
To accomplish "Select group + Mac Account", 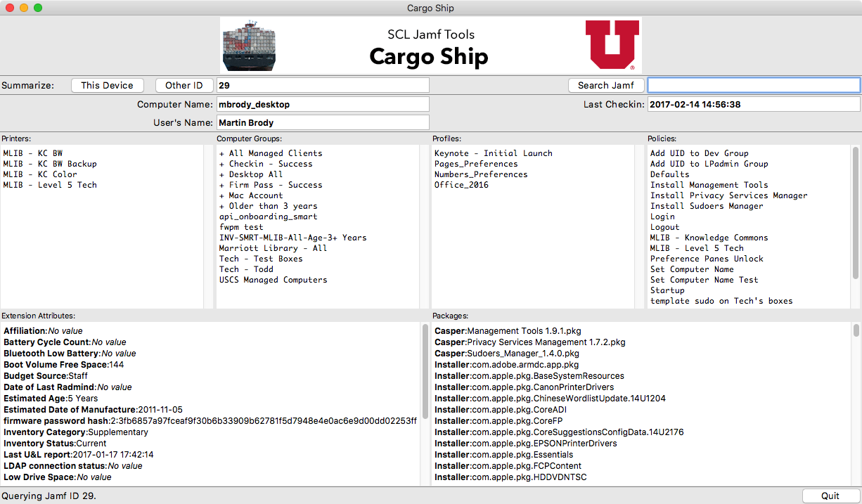I will (x=251, y=195).
